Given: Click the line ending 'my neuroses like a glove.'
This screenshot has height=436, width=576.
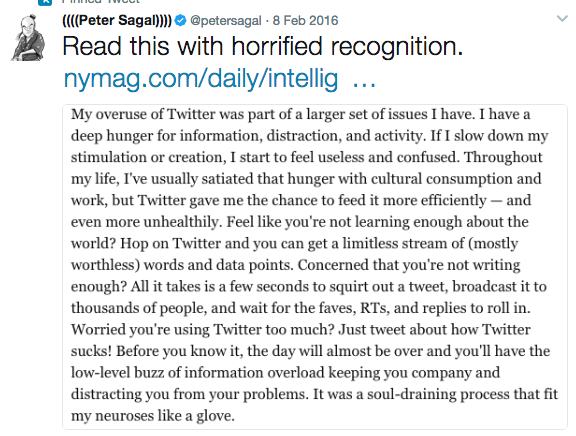Looking at the screenshot, I should coord(152,416).
